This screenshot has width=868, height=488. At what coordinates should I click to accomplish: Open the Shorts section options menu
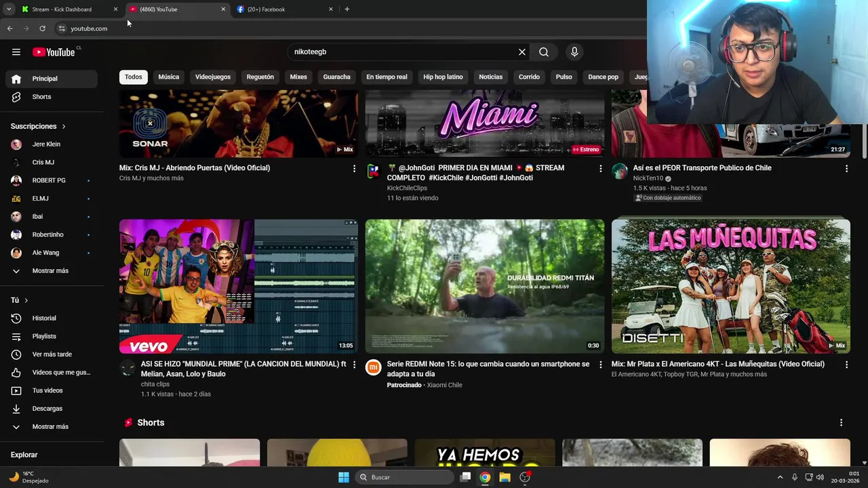[841, 422]
